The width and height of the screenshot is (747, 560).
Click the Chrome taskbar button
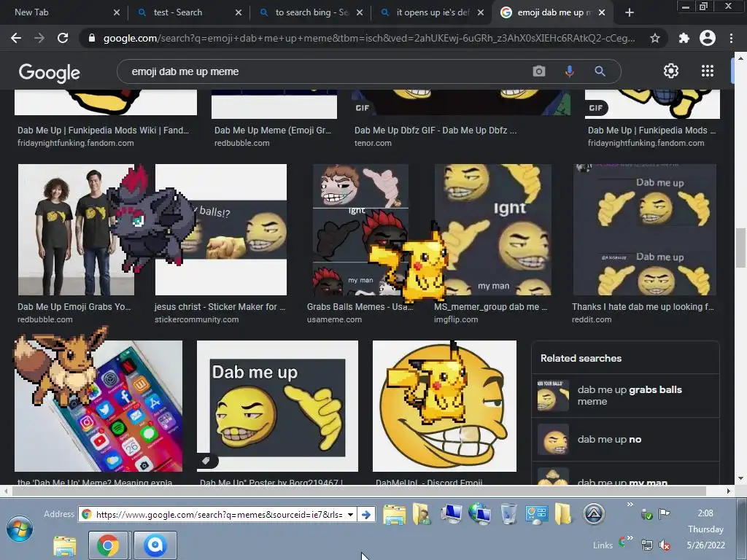[108, 545]
